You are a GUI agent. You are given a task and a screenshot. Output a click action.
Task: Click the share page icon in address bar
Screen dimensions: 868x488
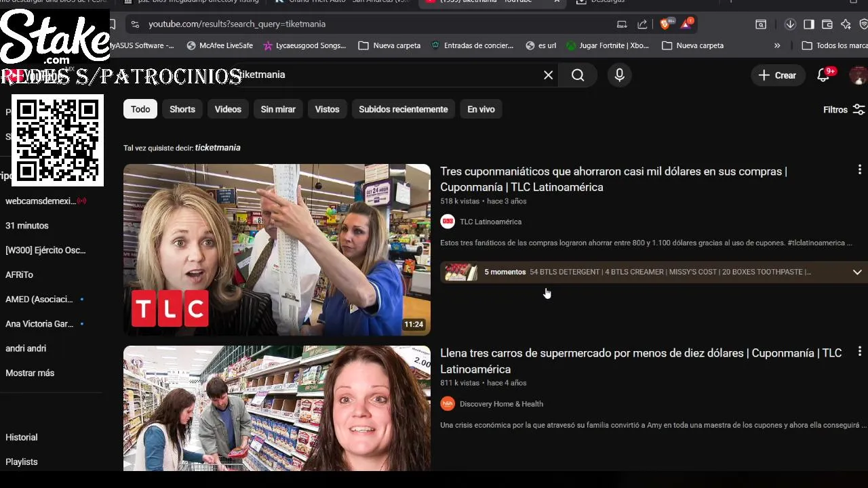[x=642, y=24]
